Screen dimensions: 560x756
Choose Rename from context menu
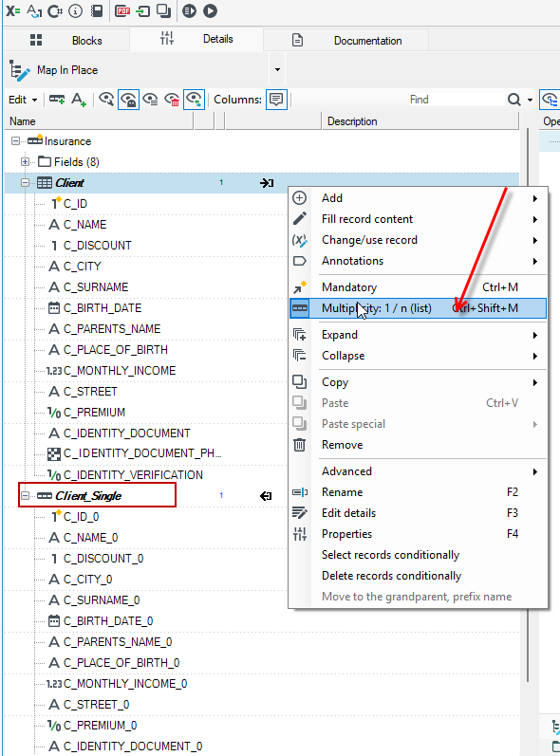[418, 492]
